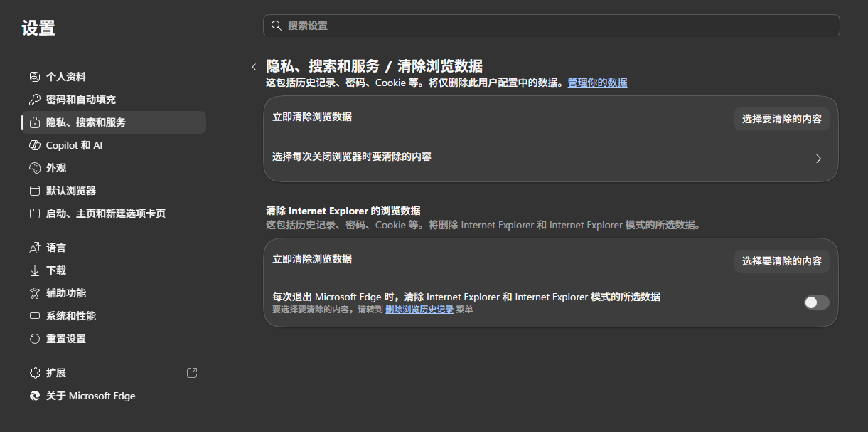Click the accessibility icon beside 辅助功能
This screenshot has height=432, width=868.
click(34, 293)
